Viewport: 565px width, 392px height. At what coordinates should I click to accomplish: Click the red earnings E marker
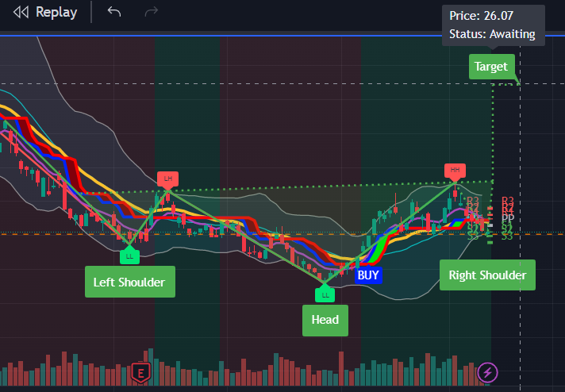pos(142,371)
